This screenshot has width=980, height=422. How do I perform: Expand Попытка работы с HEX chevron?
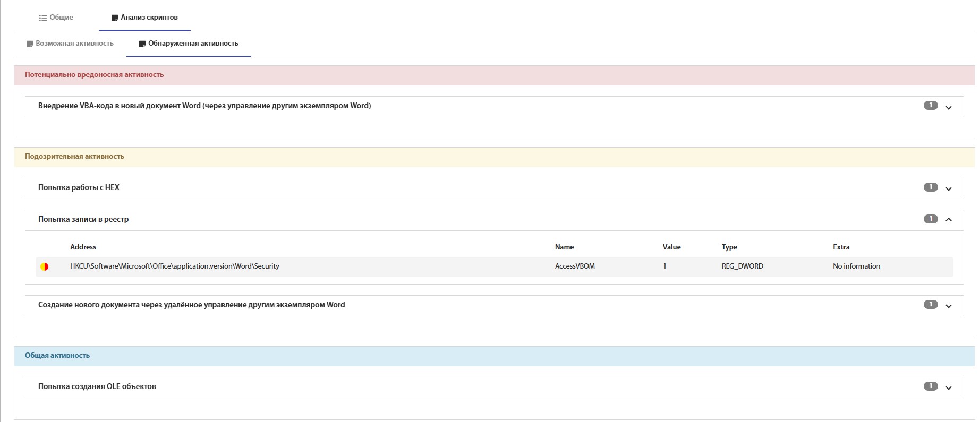tap(949, 188)
